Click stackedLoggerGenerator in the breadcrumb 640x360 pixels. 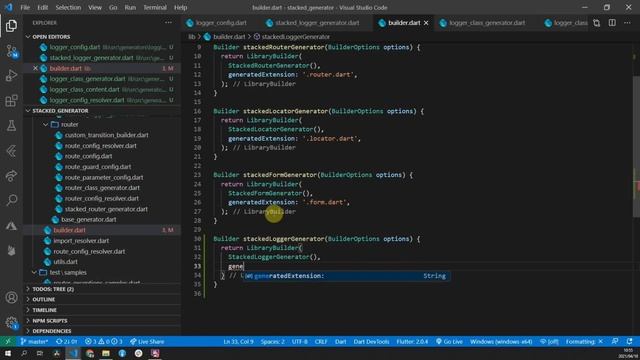(296, 37)
